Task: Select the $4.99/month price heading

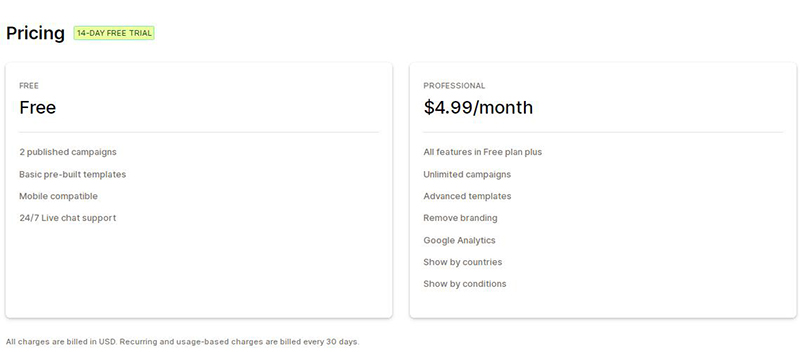Action: pos(478,107)
